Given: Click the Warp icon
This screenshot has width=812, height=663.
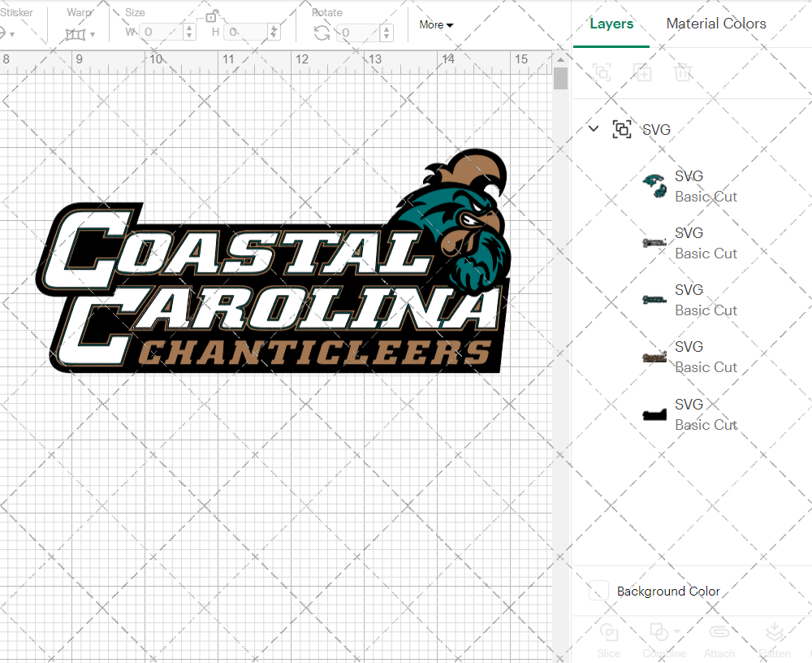Looking at the screenshot, I should pos(77,32).
